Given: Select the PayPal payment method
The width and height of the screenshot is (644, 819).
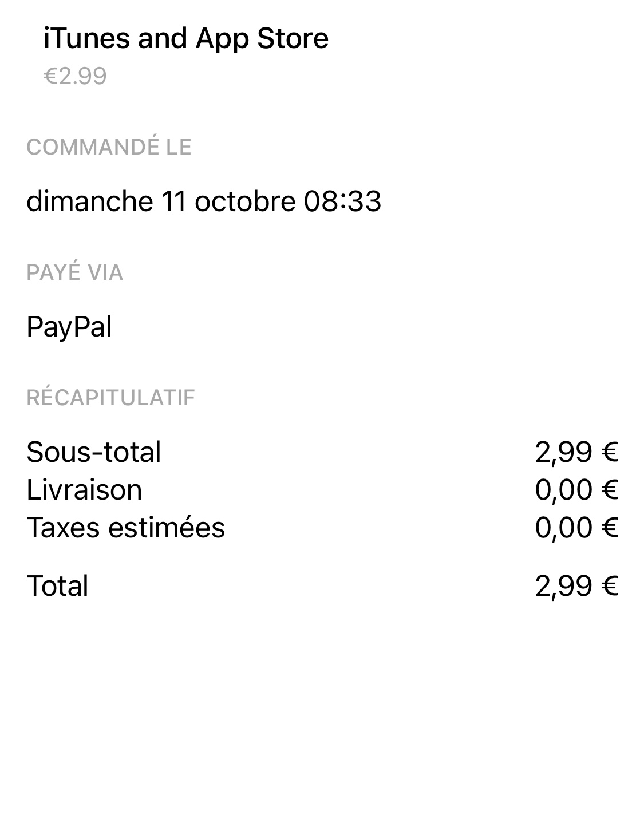Looking at the screenshot, I should coord(69,327).
